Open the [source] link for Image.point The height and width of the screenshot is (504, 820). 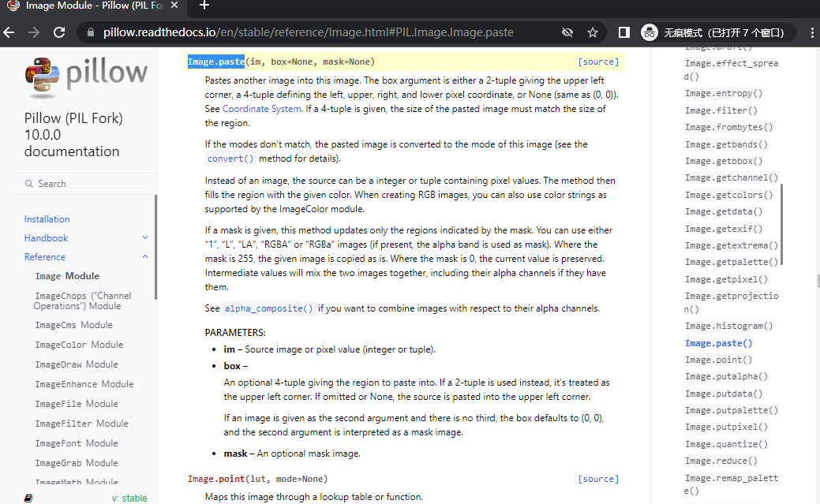(598, 479)
